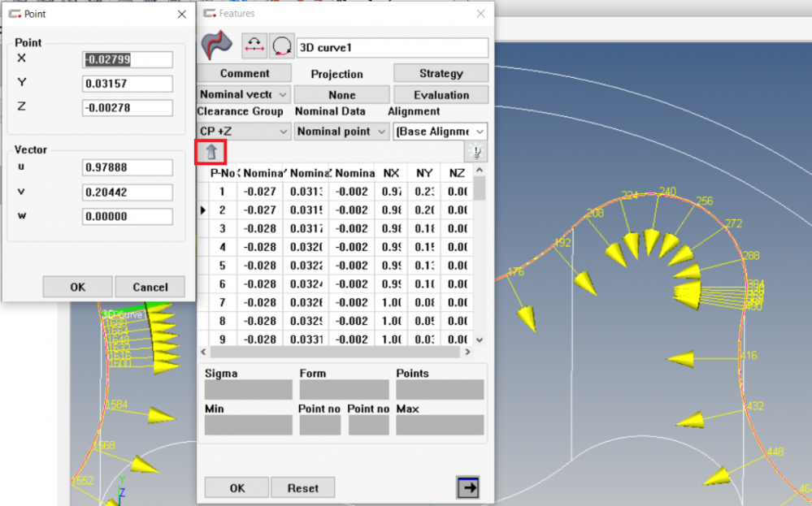Click the arrow button beside Reset
Screen dimensions: 812x506
(468, 487)
